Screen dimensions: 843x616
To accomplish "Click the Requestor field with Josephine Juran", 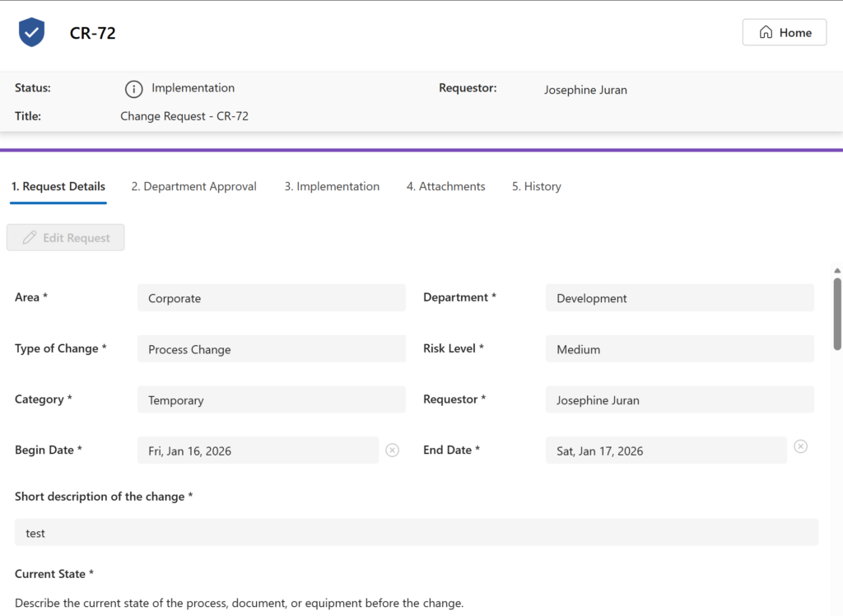I will point(679,399).
